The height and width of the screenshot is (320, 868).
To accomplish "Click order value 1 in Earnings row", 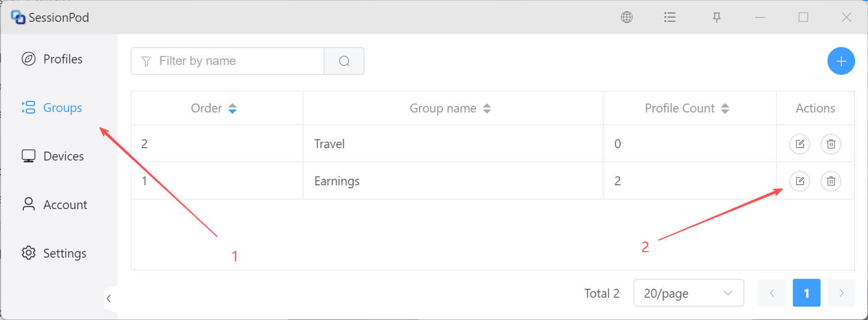I will [144, 181].
